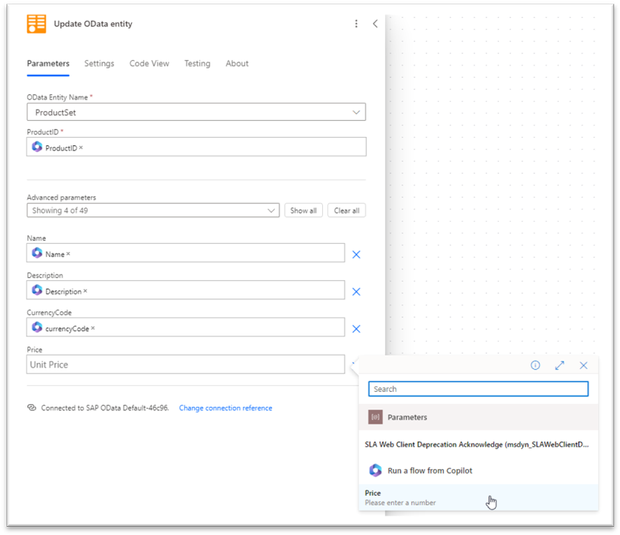Screen dimensions: 620x535
Task: Click the Copilot icon in CurrencyCode field
Action: [37, 327]
